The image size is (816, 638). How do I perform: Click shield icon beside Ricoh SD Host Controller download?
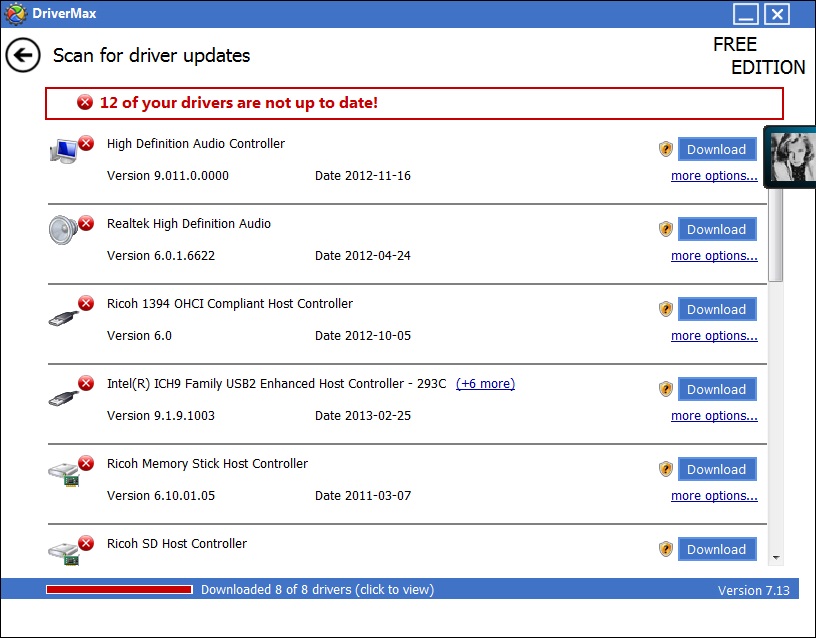(666, 549)
